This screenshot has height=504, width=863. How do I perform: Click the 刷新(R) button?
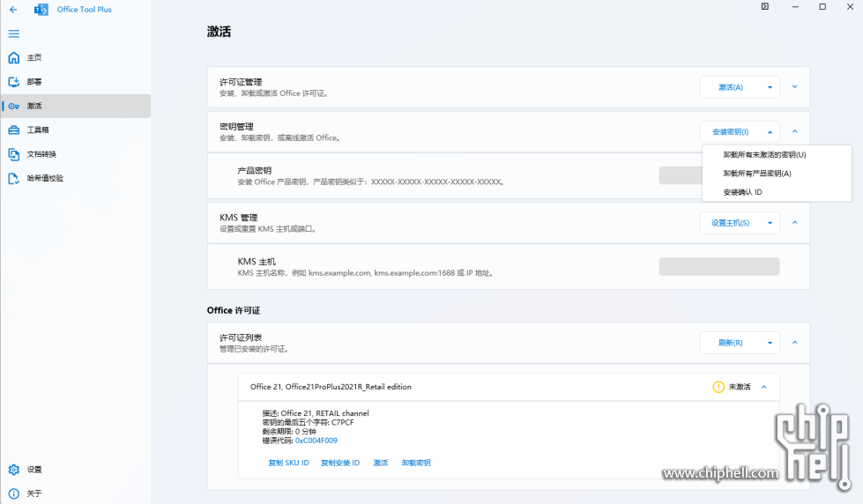[731, 343]
